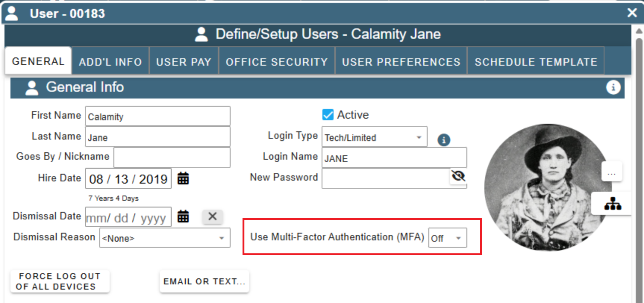Image resolution: width=644 pixels, height=303 pixels.
Task: Toggle password visibility eye icon
Action: (458, 176)
